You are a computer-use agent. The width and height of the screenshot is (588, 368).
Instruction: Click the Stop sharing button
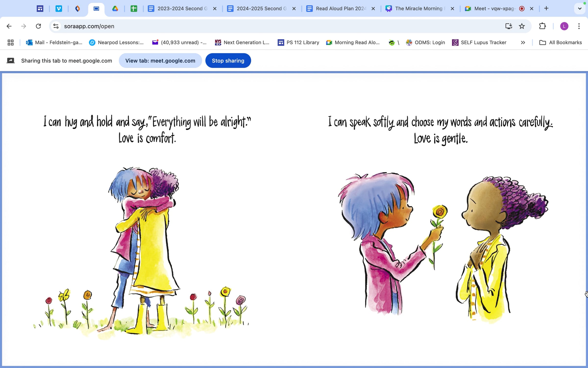(x=228, y=61)
